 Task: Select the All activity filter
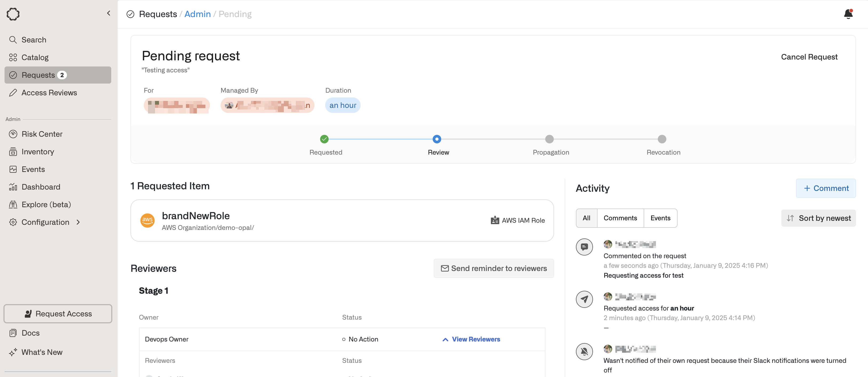pos(586,218)
